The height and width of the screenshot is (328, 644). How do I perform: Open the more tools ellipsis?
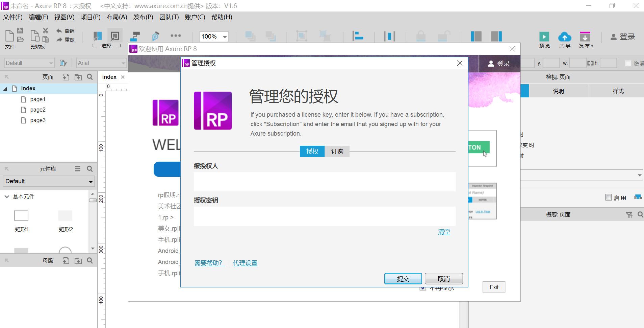point(176,36)
